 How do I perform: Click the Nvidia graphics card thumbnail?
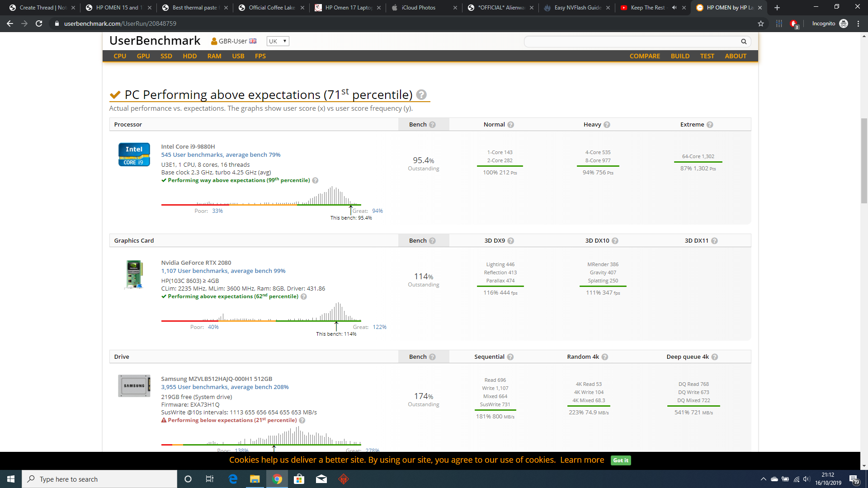(134, 274)
